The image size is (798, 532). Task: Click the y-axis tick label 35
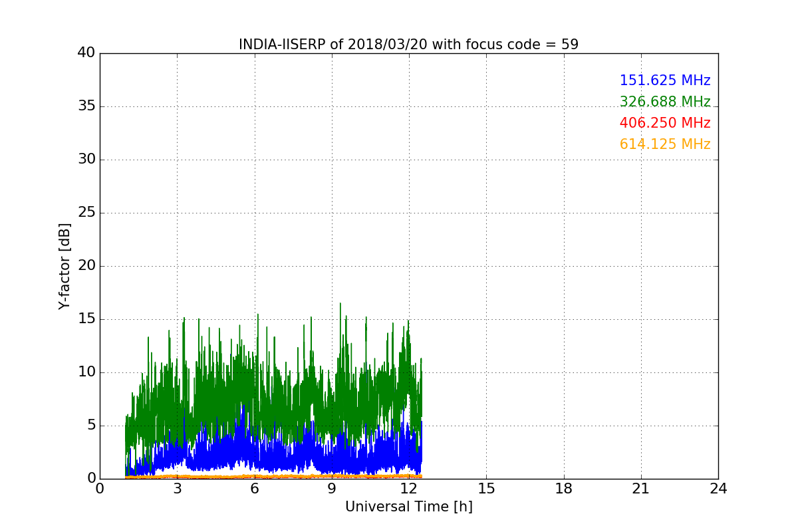click(86, 106)
